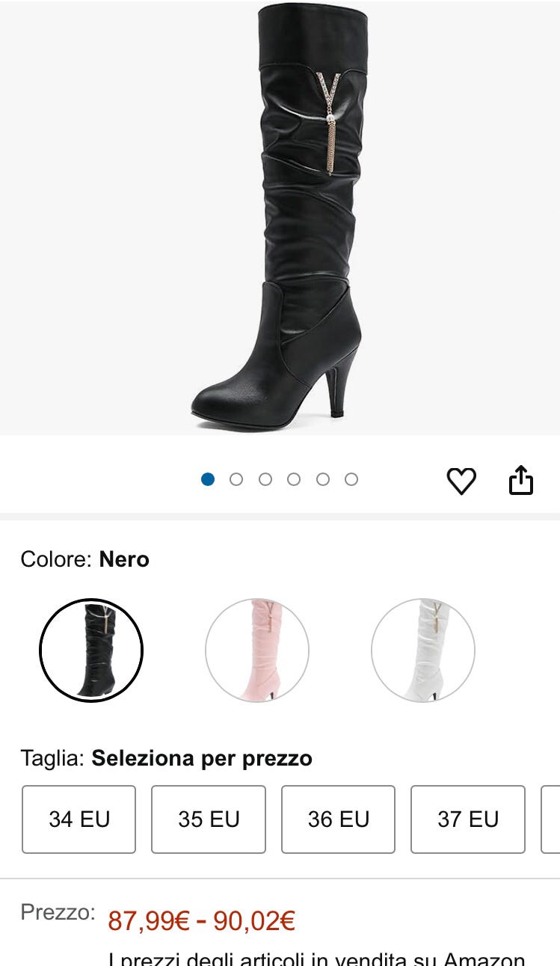Choose the black boot color swatch
560x966 pixels.
pyautogui.click(x=91, y=650)
